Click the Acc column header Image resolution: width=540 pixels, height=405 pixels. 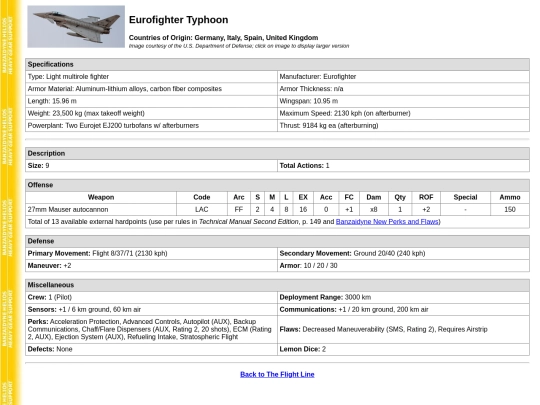point(326,197)
